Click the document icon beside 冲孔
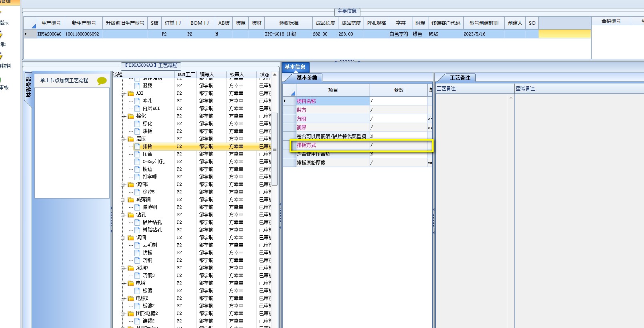 coord(137,101)
